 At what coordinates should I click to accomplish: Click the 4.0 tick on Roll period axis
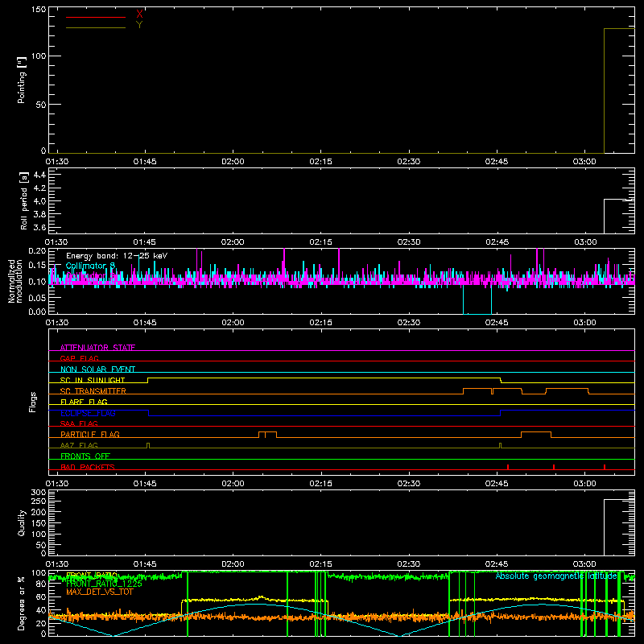[39, 201]
